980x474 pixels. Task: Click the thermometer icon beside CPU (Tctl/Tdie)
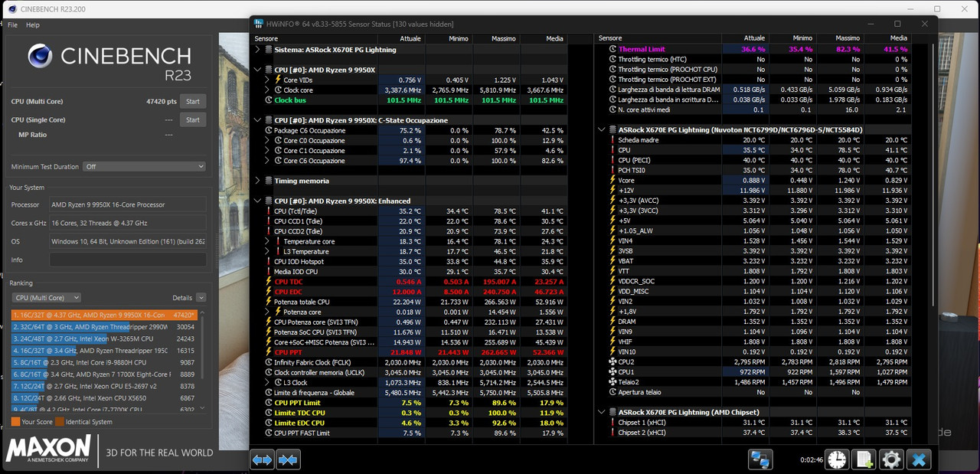(x=269, y=211)
